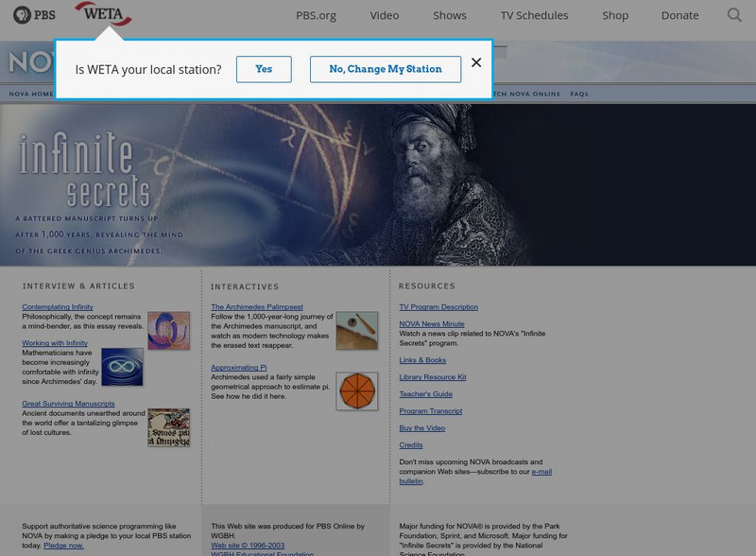Close the local station popup
Image resolution: width=756 pixels, height=556 pixels.
pyautogui.click(x=476, y=62)
